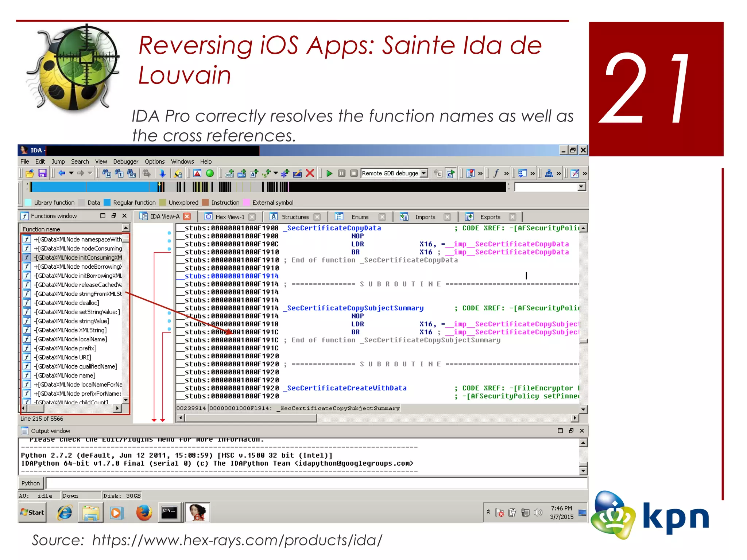Close the IDA View-A tab

click(x=187, y=217)
